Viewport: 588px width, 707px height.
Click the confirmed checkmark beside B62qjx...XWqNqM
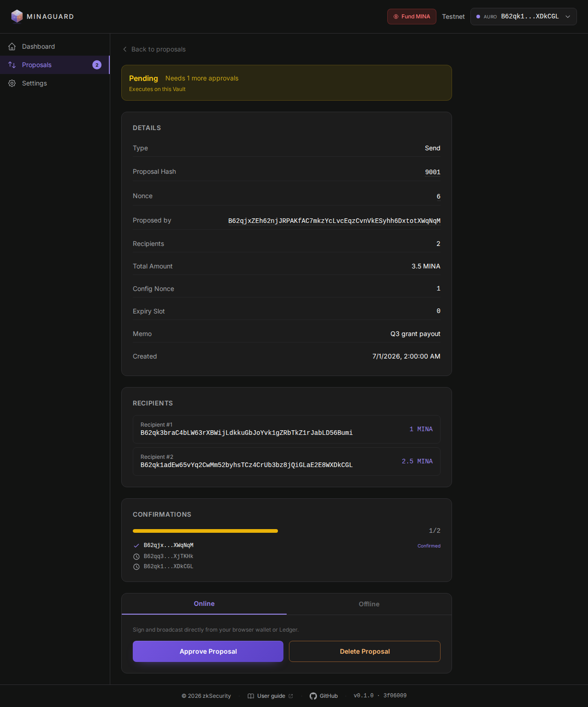[x=136, y=546]
